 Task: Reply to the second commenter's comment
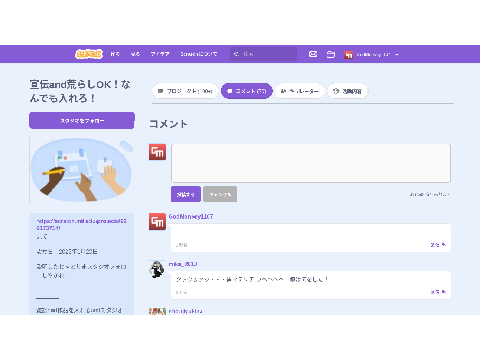(438, 292)
